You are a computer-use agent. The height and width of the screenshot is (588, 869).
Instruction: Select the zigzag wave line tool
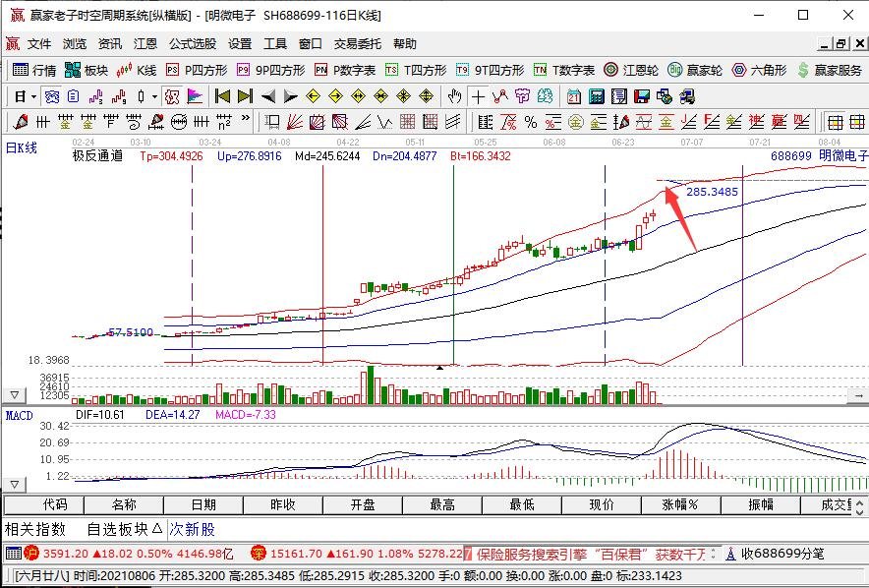point(384,121)
